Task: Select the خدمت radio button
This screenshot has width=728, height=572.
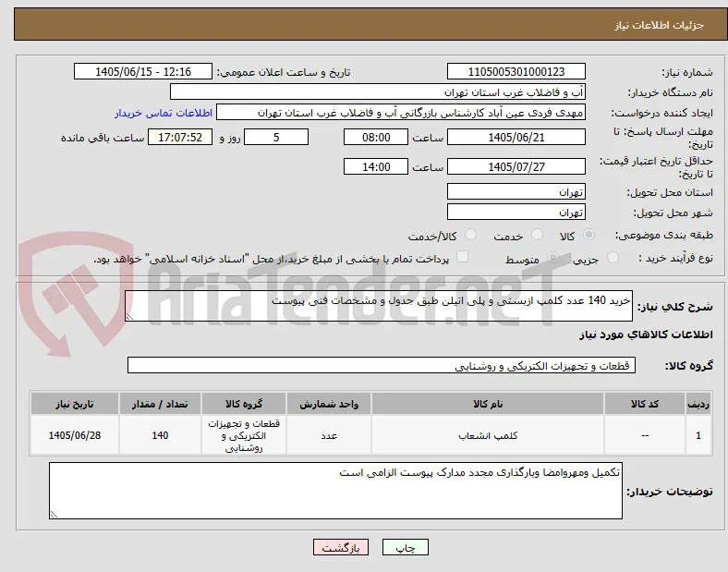Action: [x=537, y=235]
